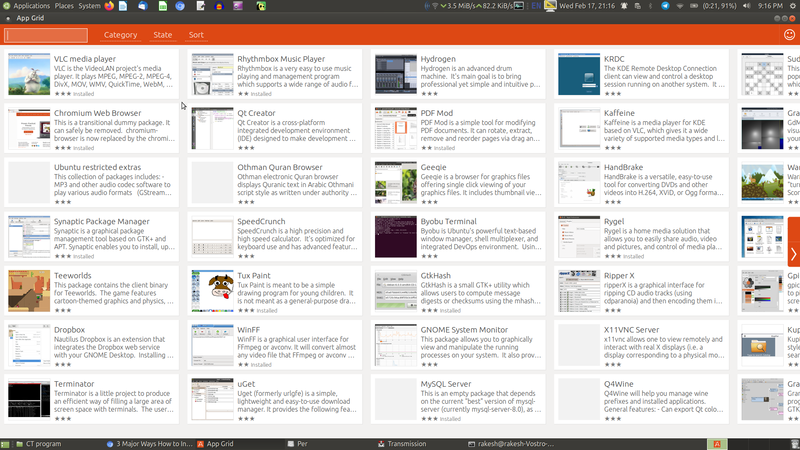Click the smiley face feedback icon

pyautogui.click(x=789, y=35)
